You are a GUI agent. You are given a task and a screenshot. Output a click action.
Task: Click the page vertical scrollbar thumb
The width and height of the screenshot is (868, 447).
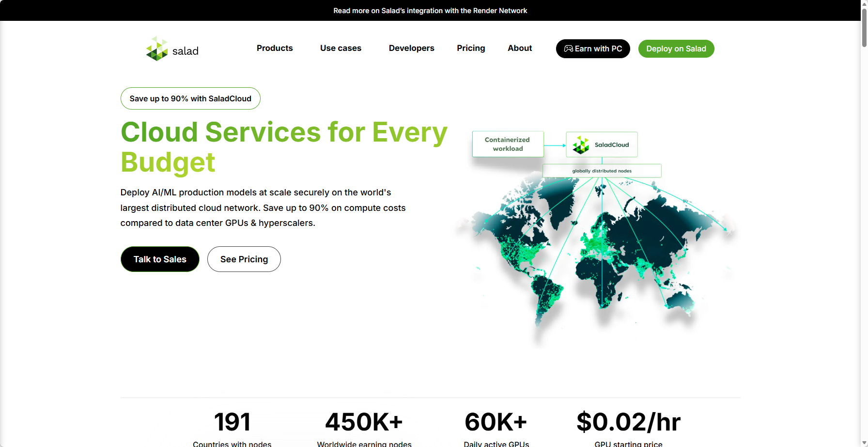pos(864,29)
